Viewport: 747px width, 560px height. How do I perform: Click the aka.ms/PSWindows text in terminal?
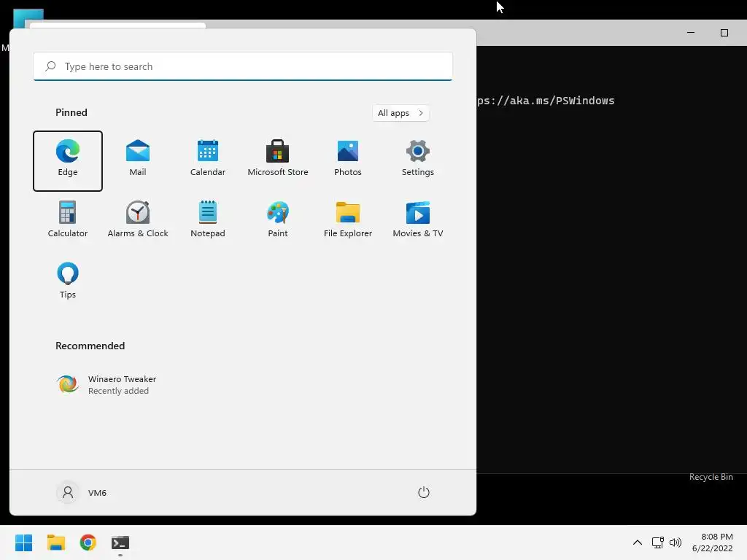click(546, 101)
